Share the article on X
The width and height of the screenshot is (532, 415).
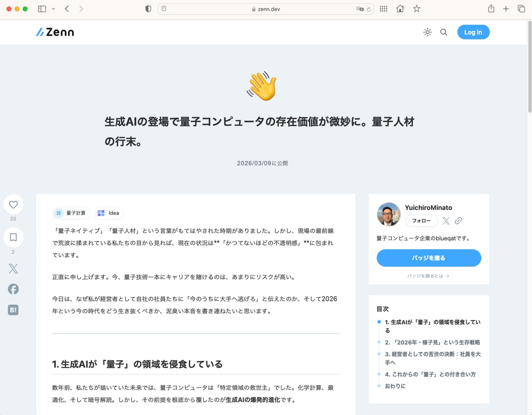coord(13,268)
